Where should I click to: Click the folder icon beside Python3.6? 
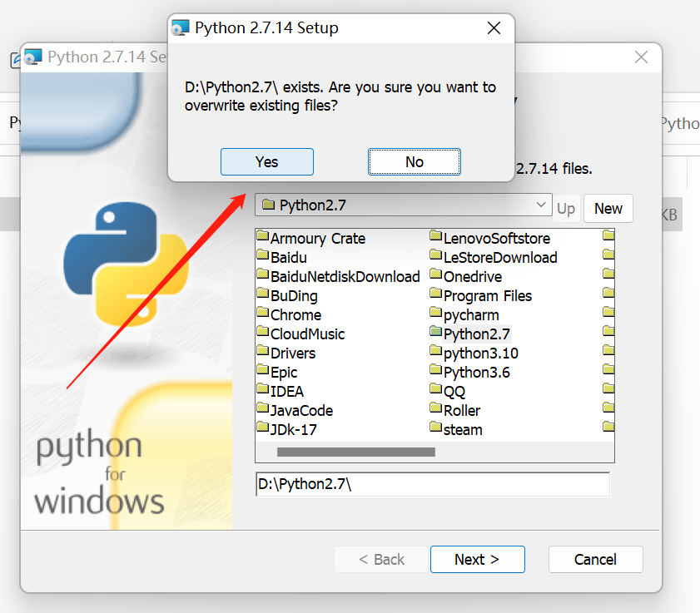[x=435, y=370]
